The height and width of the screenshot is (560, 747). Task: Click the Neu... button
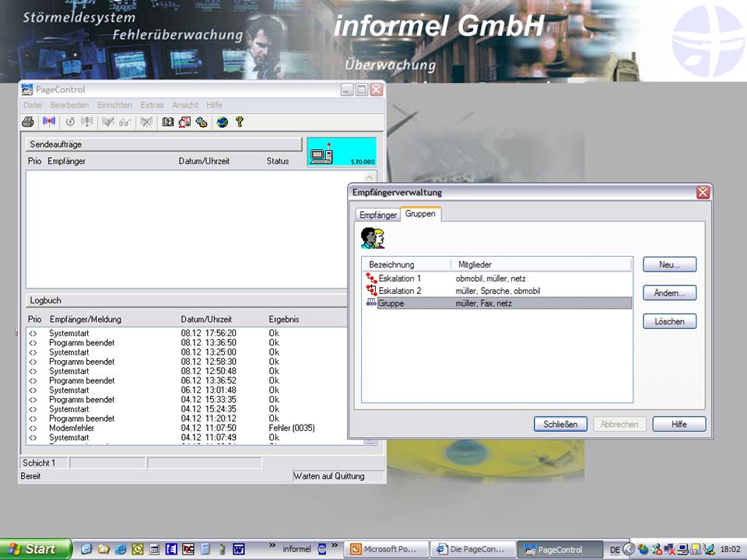pos(669,264)
